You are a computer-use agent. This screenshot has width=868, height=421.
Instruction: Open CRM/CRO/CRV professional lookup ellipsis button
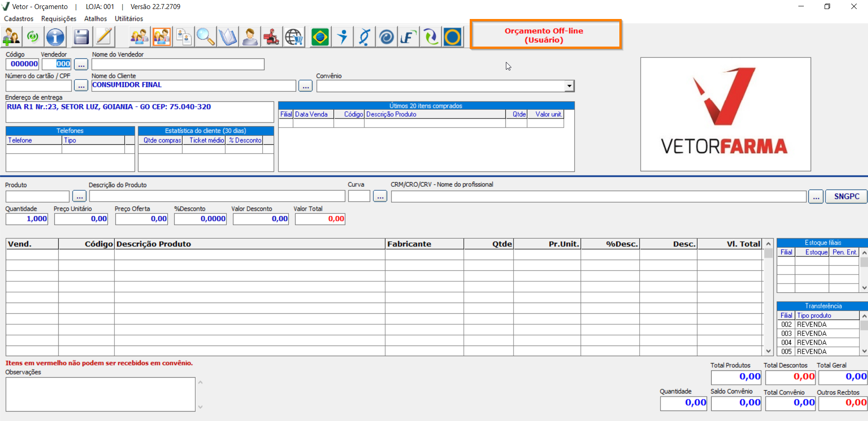[x=816, y=197]
